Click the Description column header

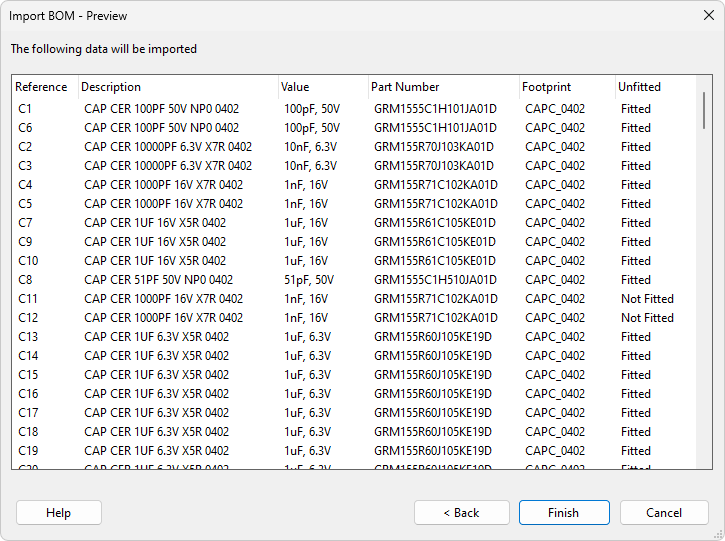point(111,87)
